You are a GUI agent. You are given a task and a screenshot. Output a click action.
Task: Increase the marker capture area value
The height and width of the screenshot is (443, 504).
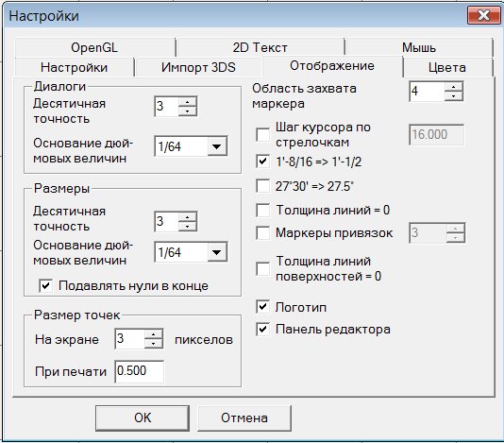(x=453, y=87)
